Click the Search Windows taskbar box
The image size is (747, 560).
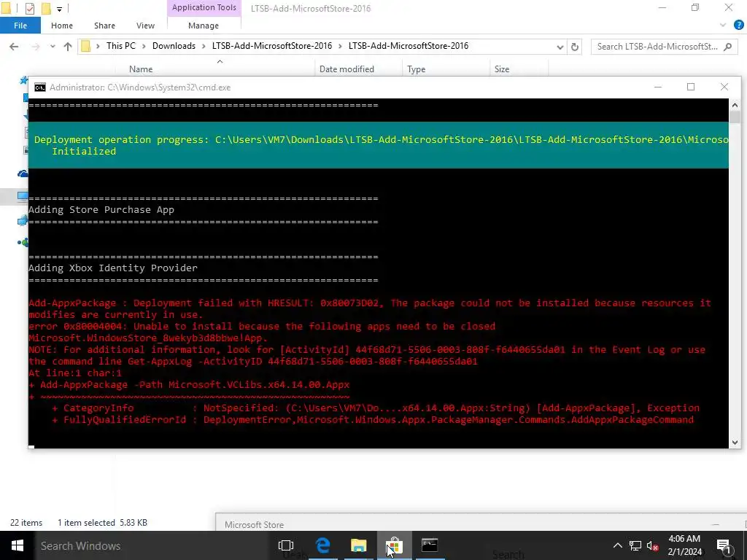pyautogui.click(x=150, y=545)
